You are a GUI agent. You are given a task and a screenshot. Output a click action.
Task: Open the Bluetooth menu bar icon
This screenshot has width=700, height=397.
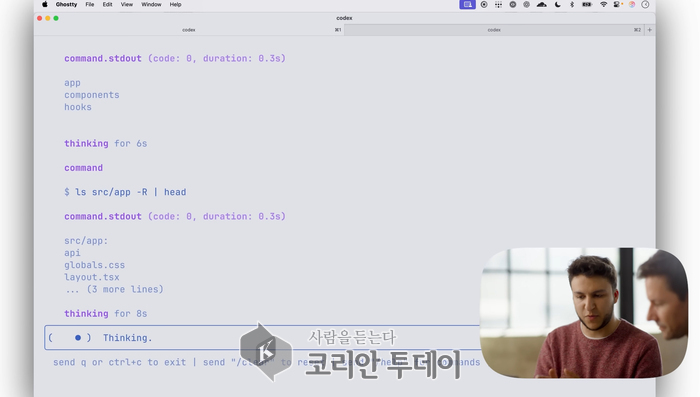(572, 4)
